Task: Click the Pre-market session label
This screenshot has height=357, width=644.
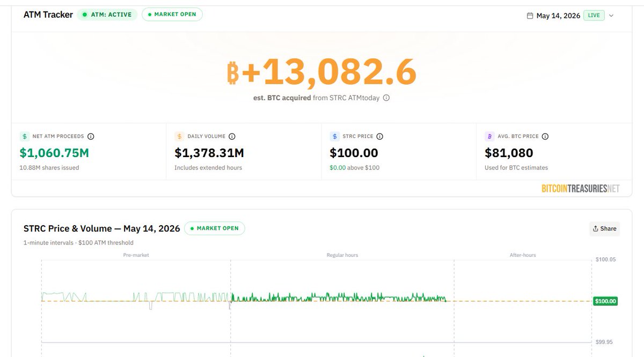Action: [136, 255]
